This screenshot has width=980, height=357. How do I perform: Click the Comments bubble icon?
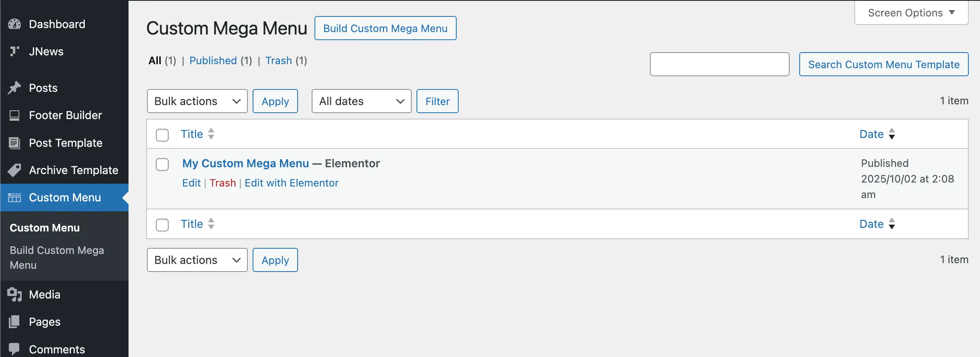click(x=14, y=349)
